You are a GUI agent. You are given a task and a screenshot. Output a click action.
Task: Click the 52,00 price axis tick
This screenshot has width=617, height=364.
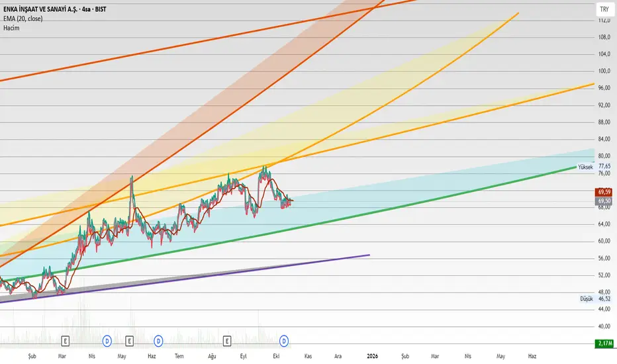point(604,275)
